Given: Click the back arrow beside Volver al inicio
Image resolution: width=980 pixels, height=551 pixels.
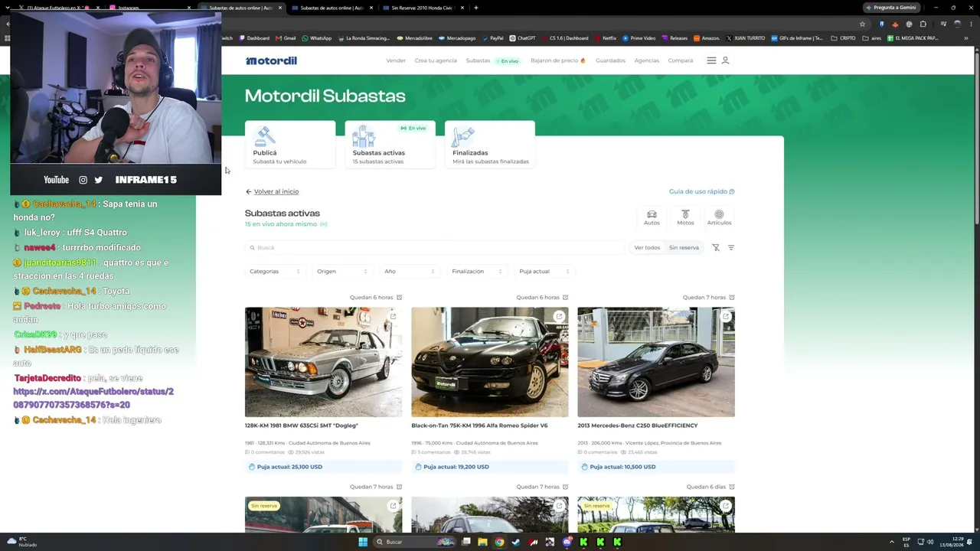Looking at the screenshot, I should coord(248,191).
